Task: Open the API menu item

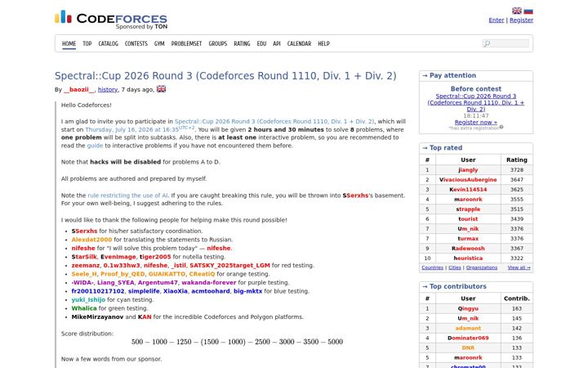Action: pos(277,43)
